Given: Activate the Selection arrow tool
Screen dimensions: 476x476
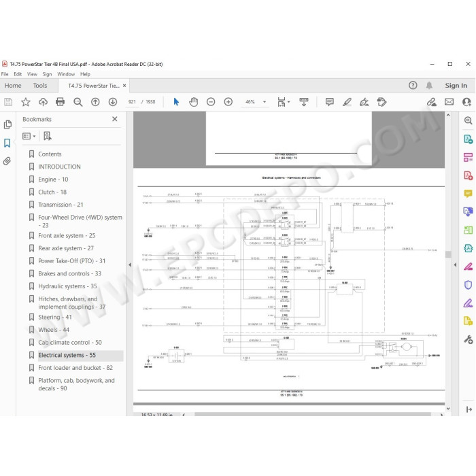Looking at the screenshot, I should pyautogui.click(x=176, y=102).
